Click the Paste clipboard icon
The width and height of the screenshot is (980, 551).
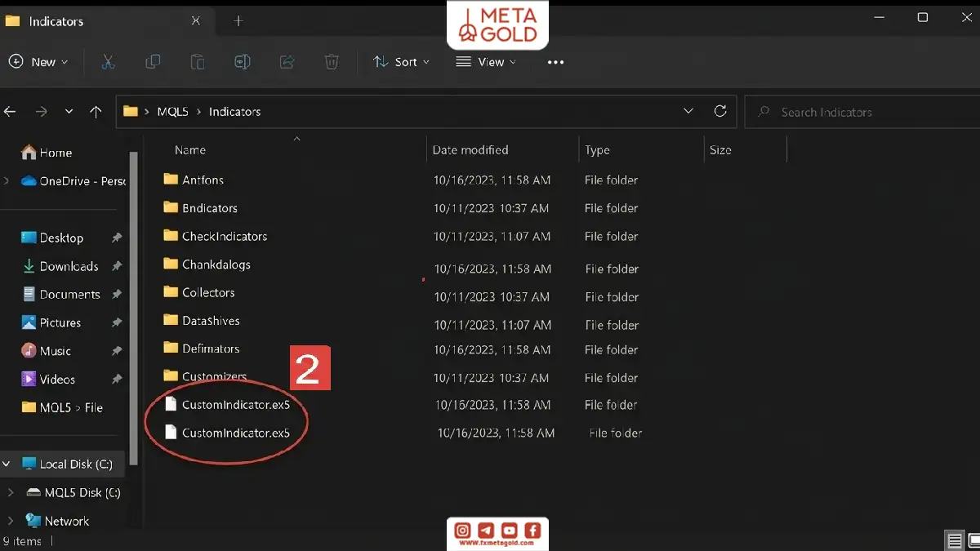(197, 62)
